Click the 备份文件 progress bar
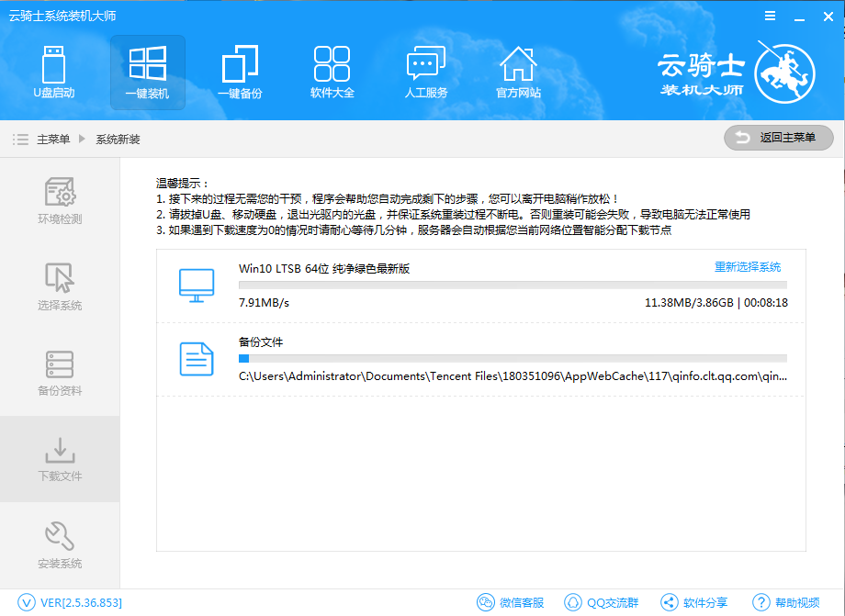 tap(513, 358)
